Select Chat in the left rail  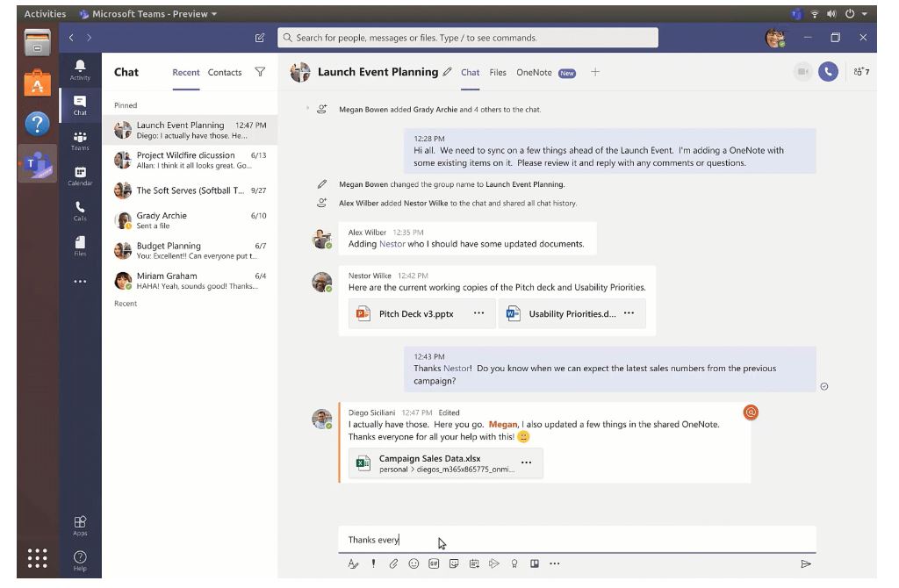click(80, 105)
